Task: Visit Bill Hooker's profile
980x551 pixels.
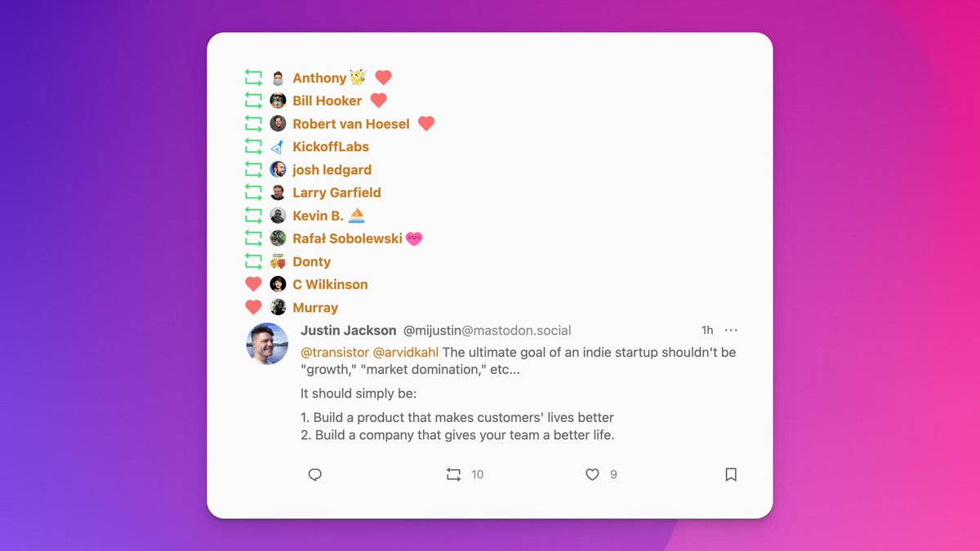Action: pyautogui.click(x=327, y=101)
